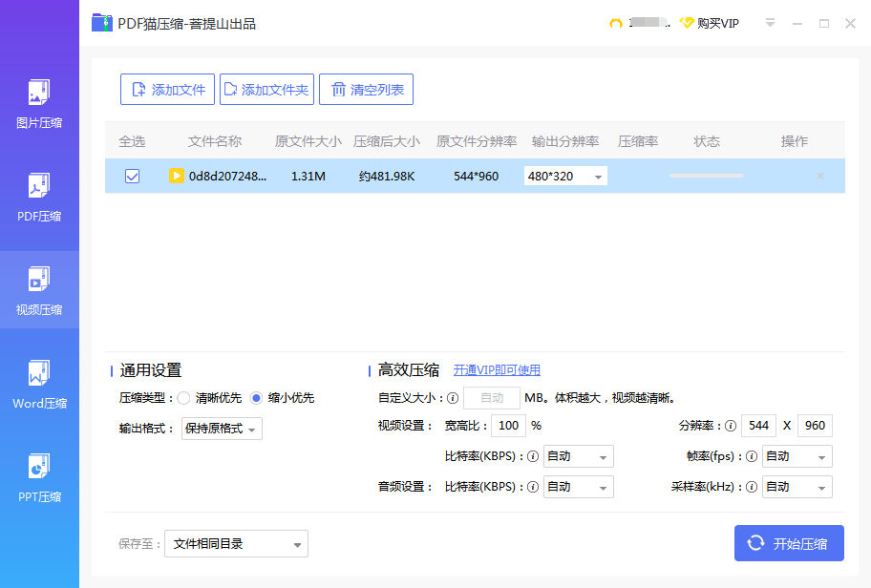Screen dimensions: 871x588
Task: Click the original size value 1.31M
Action: 308,176
